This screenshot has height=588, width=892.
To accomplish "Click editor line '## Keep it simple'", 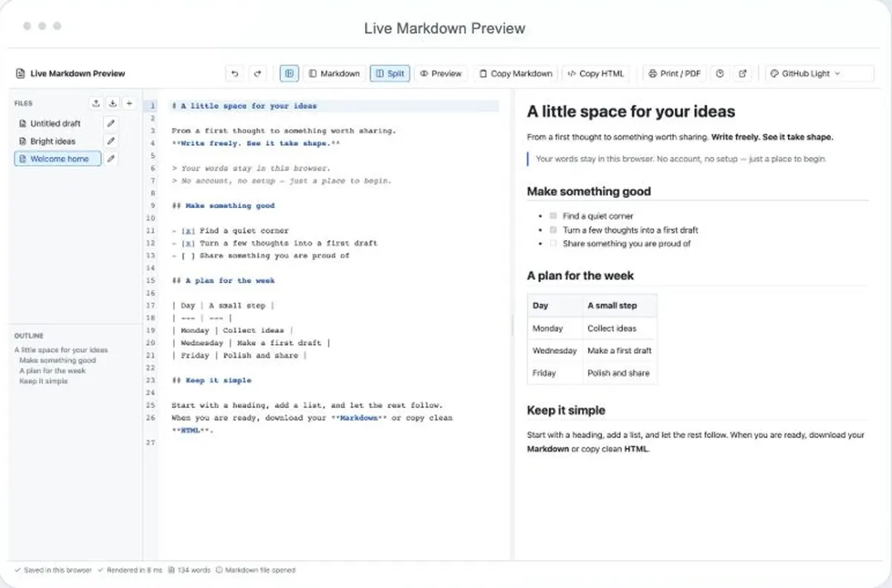I will tap(211, 381).
